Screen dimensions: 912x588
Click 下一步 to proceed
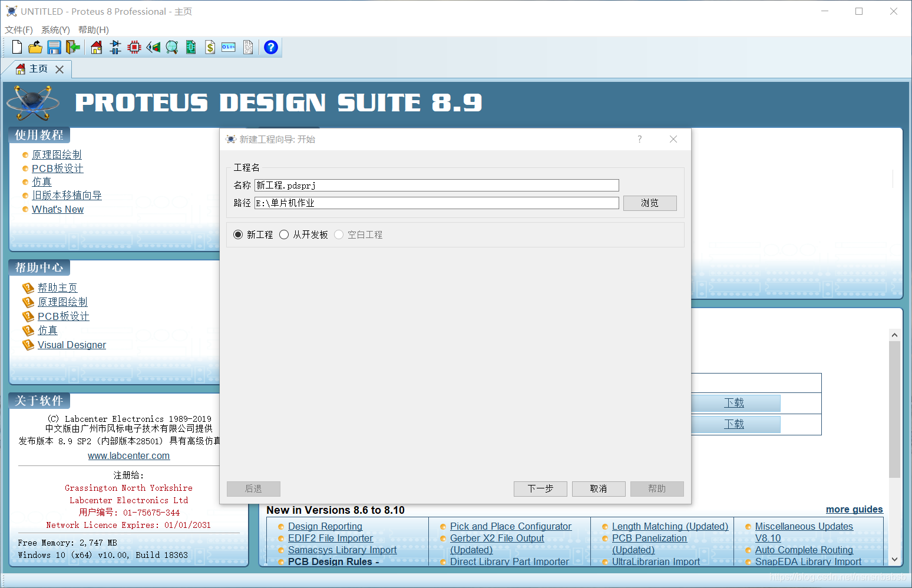point(540,489)
